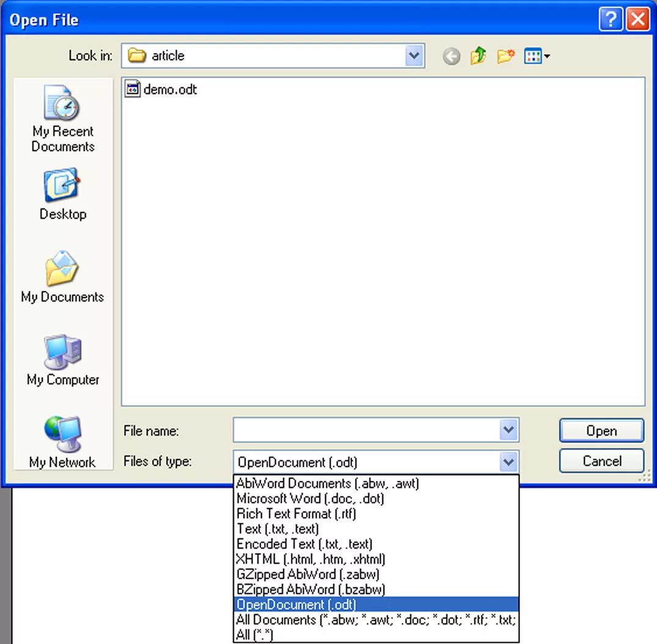Select All Documents file type filter

click(x=376, y=620)
